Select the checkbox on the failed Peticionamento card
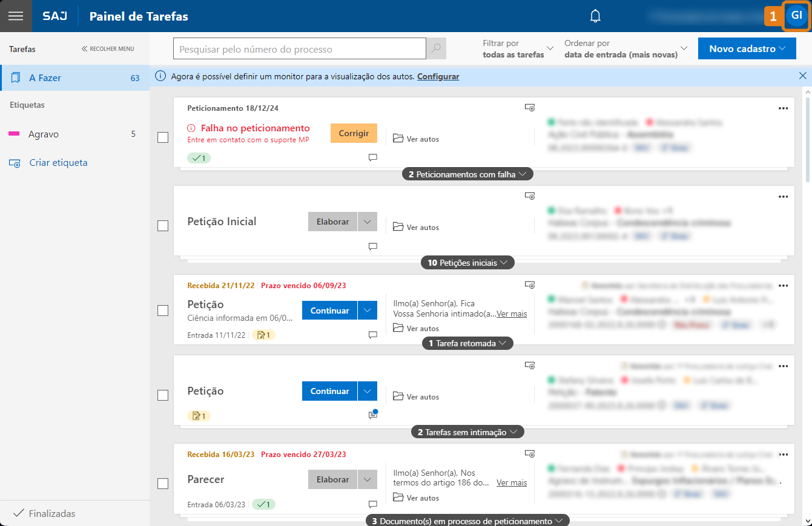Image resolution: width=812 pixels, height=526 pixels. (162, 137)
